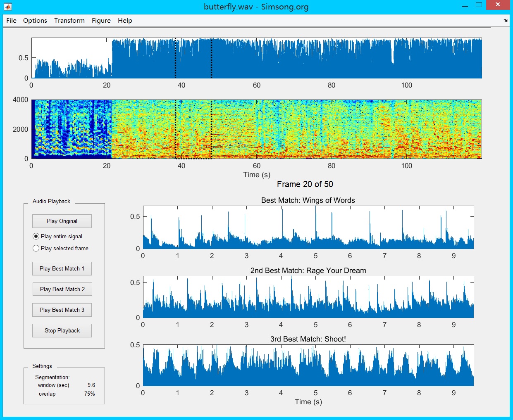The height and width of the screenshot is (420, 513).
Task: Open the File menu
Action: tap(12, 20)
